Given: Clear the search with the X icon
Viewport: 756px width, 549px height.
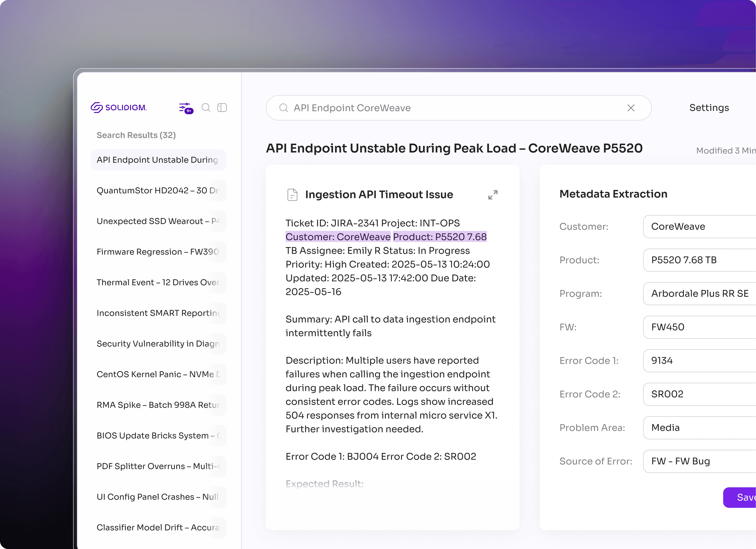Looking at the screenshot, I should [631, 108].
